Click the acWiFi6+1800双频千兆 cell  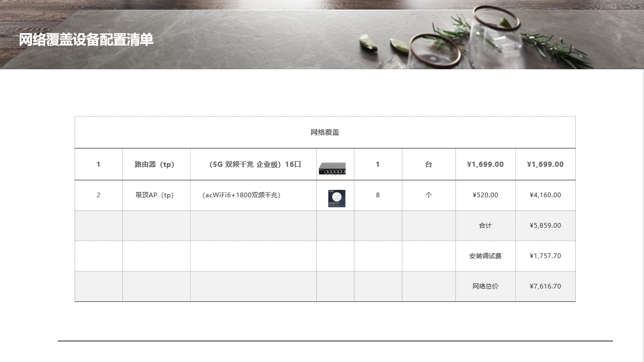point(254,195)
